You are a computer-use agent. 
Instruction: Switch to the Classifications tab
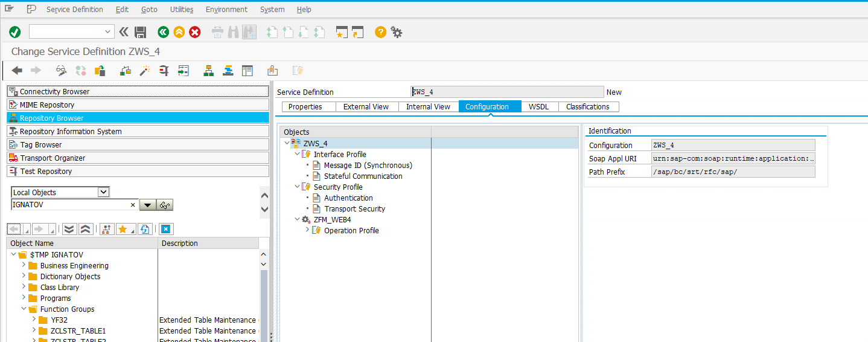click(x=588, y=107)
